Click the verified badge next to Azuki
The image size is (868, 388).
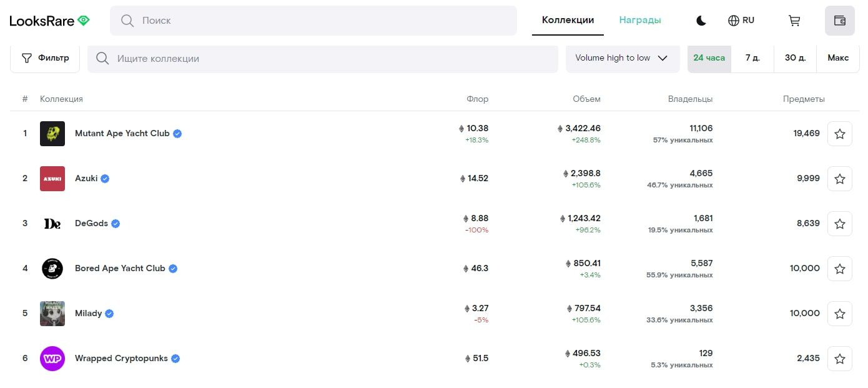pyautogui.click(x=104, y=178)
